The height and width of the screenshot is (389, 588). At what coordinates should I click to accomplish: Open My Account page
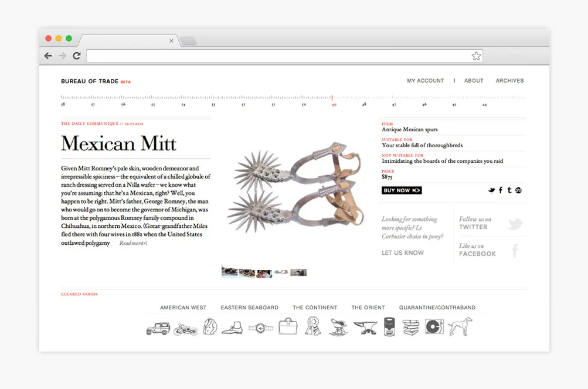point(426,81)
